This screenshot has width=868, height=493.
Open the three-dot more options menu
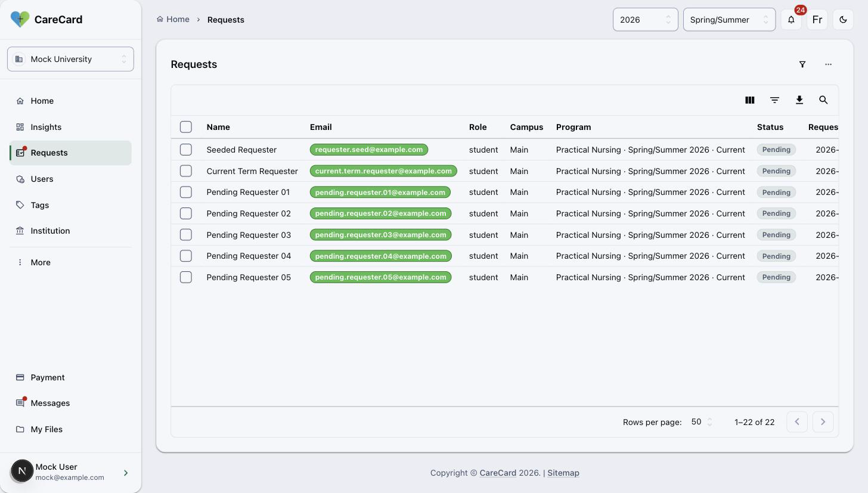[x=828, y=64]
